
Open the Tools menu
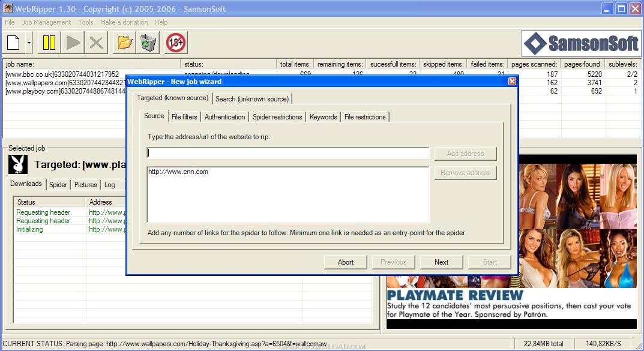[x=85, y=22]
